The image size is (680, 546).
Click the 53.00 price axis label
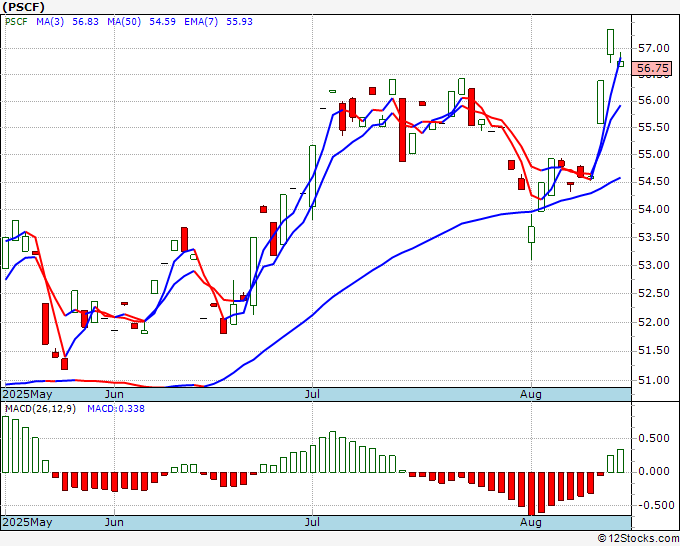[654, 265]
